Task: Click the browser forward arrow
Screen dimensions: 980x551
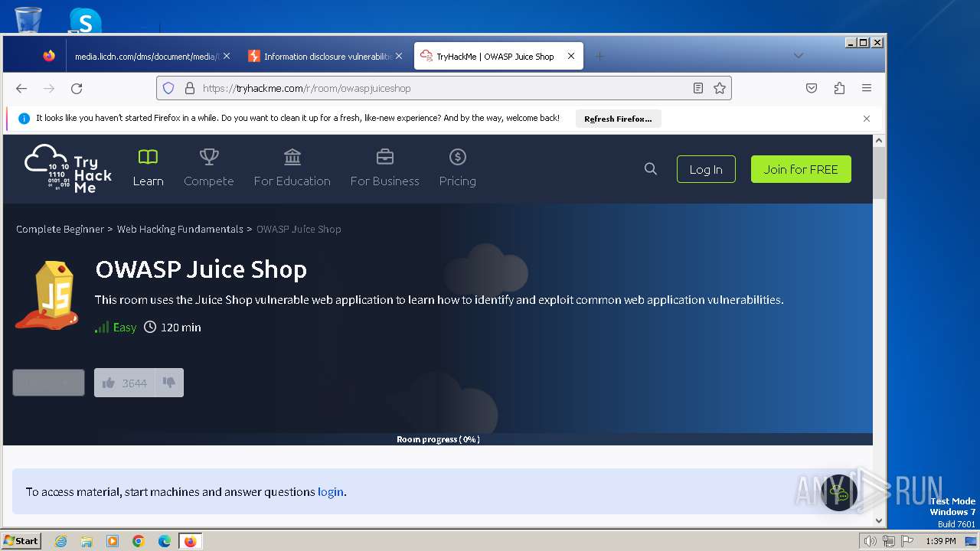Action: [x=49, y=88]
